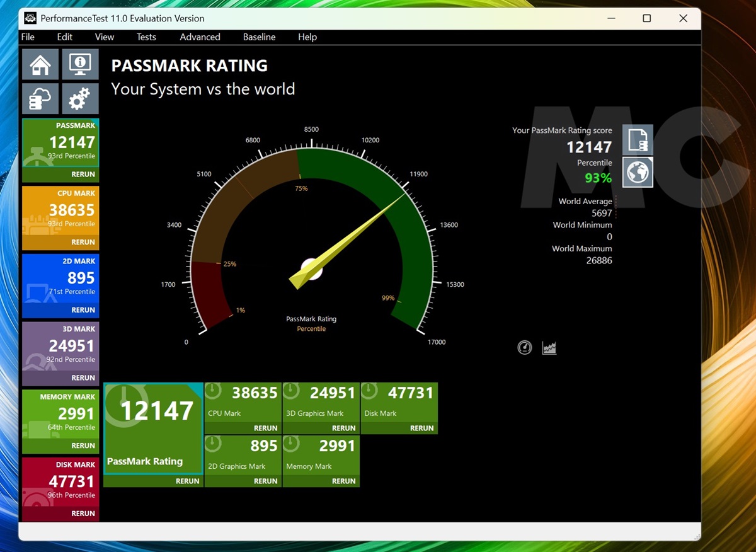
Task: Click the cloud baseline management icon
Action: (40, 99)
